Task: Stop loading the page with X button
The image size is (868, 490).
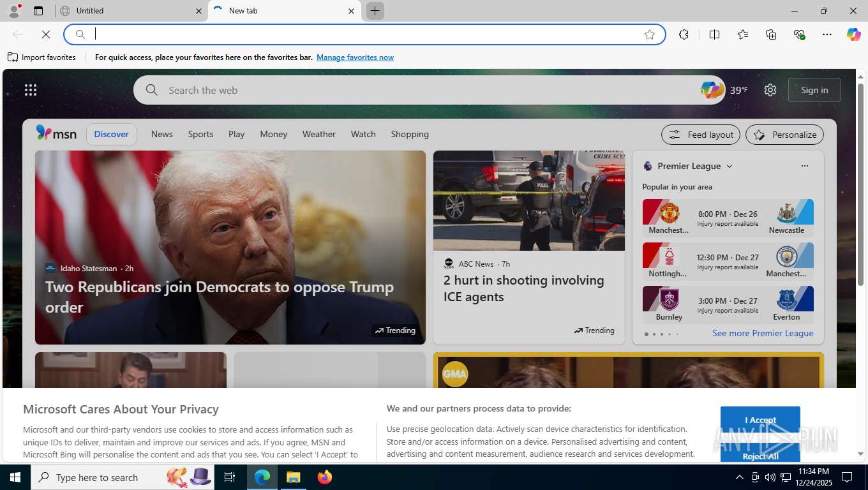Action: coord(46,34)
